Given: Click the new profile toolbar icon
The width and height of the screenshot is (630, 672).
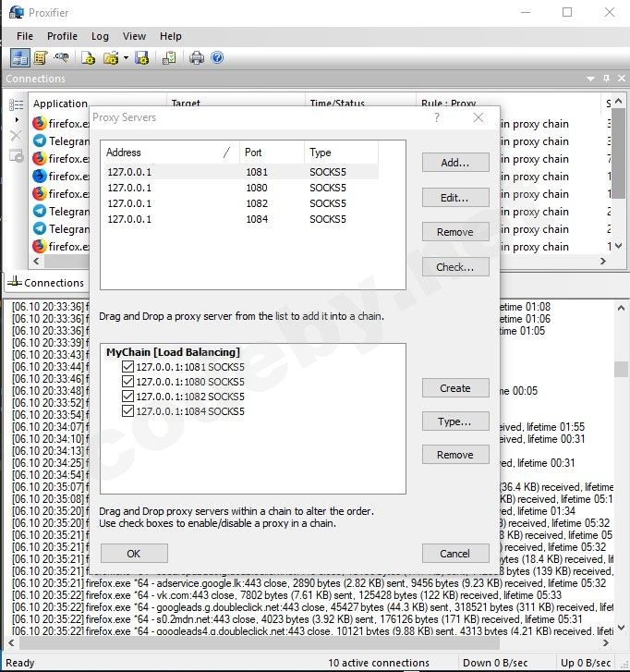Looking at the screenshot, I should coord(89,57).
